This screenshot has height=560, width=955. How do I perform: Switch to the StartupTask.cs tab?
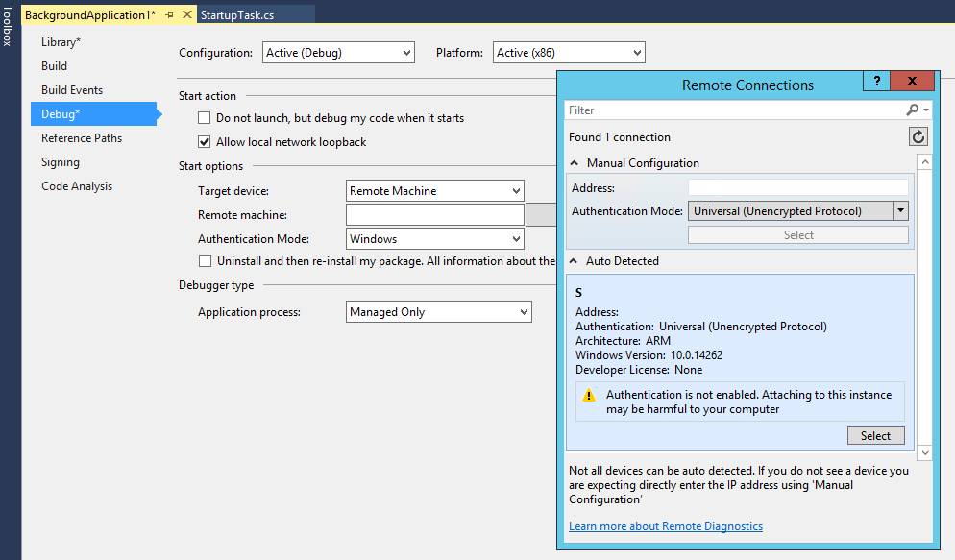pos(237,16)
